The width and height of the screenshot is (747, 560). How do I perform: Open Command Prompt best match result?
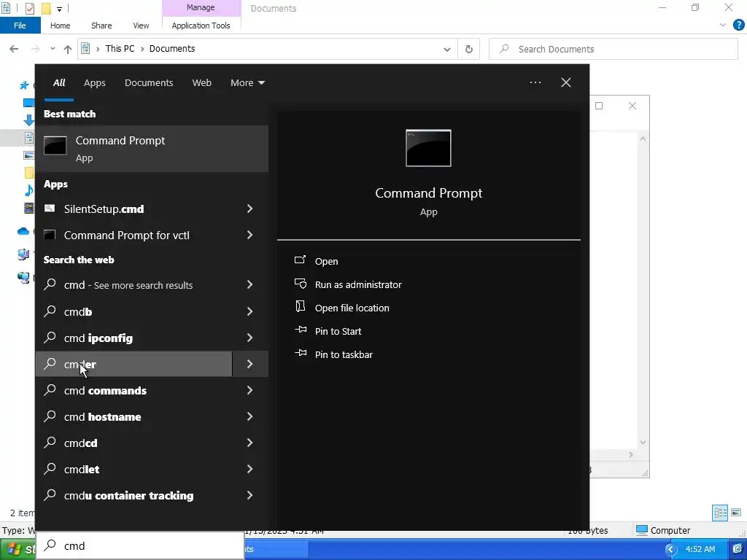click(x=152, y=149)
